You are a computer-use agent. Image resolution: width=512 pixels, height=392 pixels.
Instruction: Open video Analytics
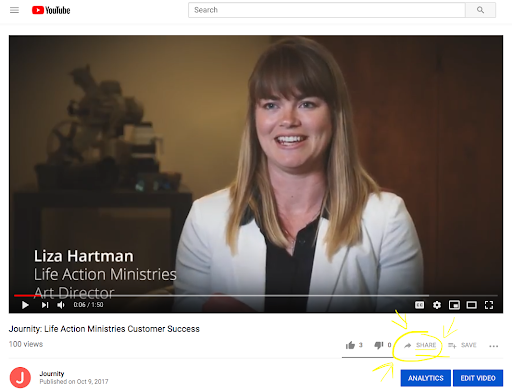[426, 378]
